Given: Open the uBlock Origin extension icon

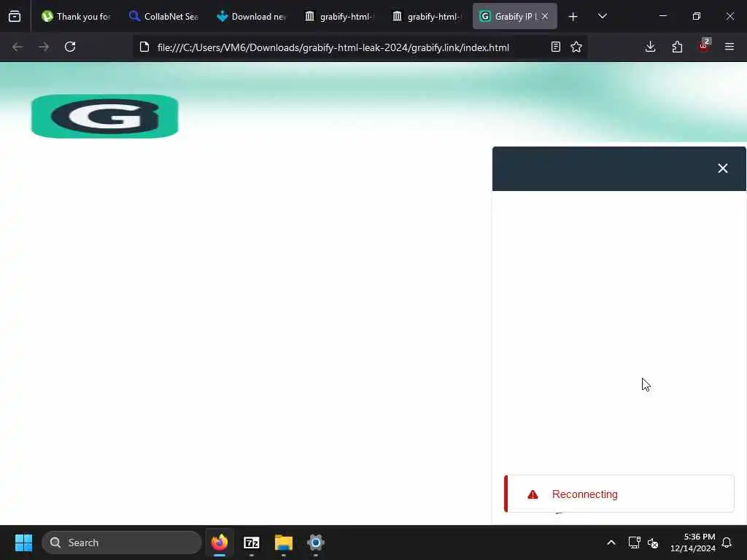Looking at the screenshot, I should (x=704, y=46).
